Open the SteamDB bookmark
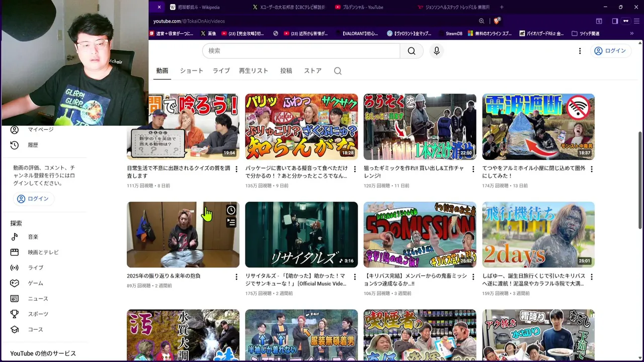The image size is (644, 362). tap(450, 34)
